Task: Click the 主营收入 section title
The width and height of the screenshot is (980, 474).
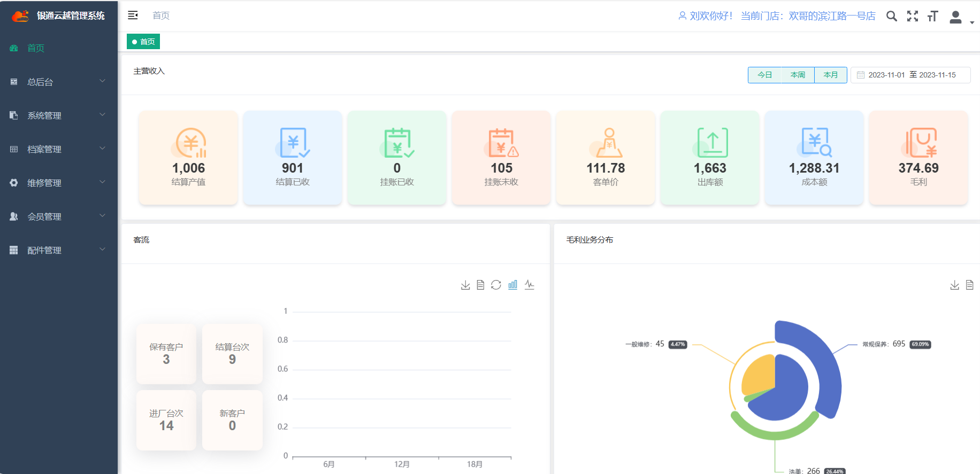Action: coord(149,71)
